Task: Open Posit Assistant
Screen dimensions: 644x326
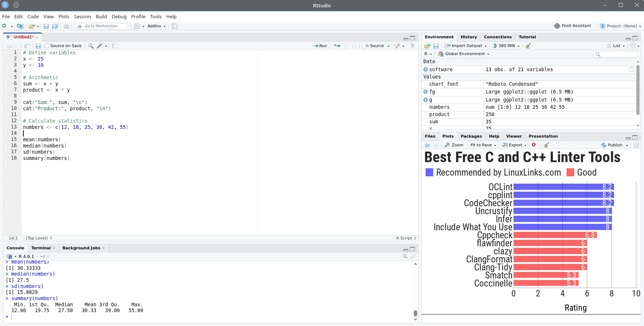Action: tap(572, 26)
